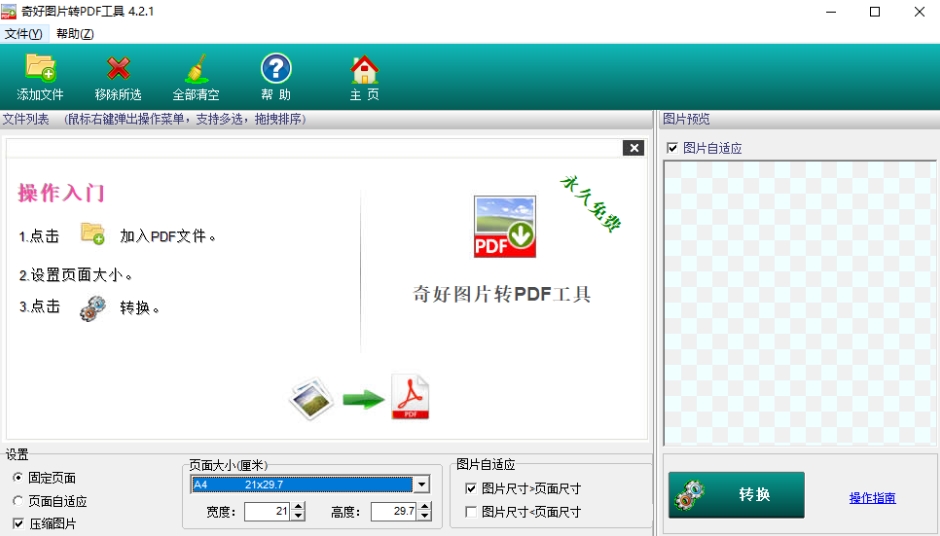Image resolution: width=940 pixels, height=536 pixels.
Task: Maximize the application window
Action: coord(875,12)
